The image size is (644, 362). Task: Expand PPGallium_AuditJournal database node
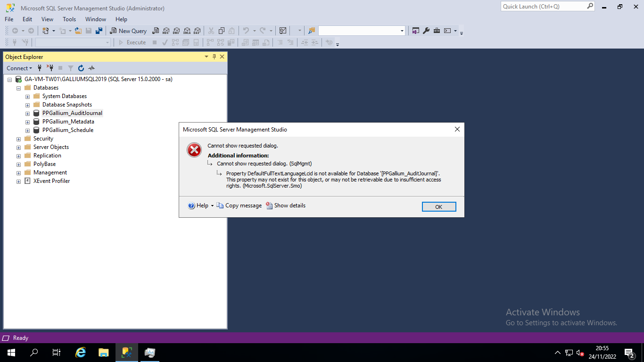point(28,113)
